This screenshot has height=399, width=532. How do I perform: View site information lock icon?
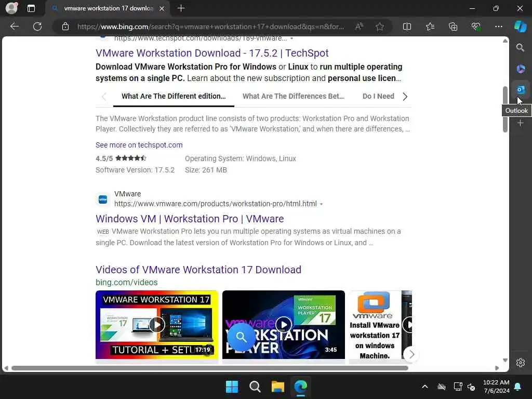tap(65, 26)
